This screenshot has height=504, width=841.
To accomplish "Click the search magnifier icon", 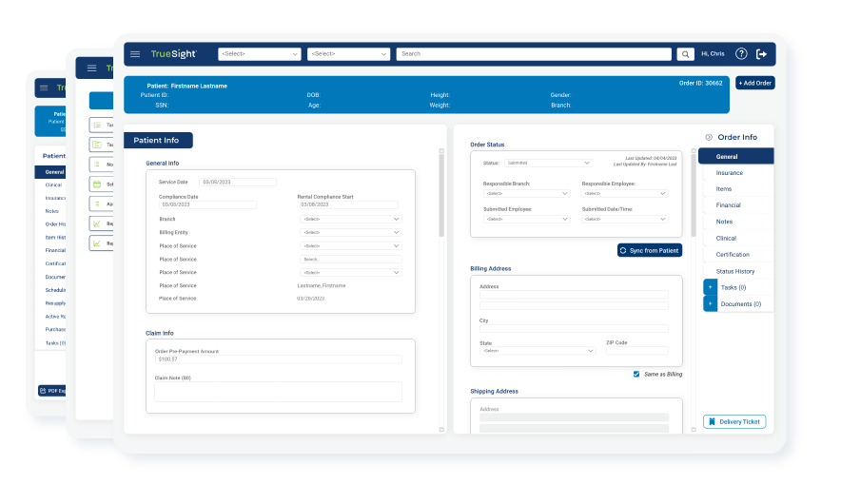I will click(686, 54).
